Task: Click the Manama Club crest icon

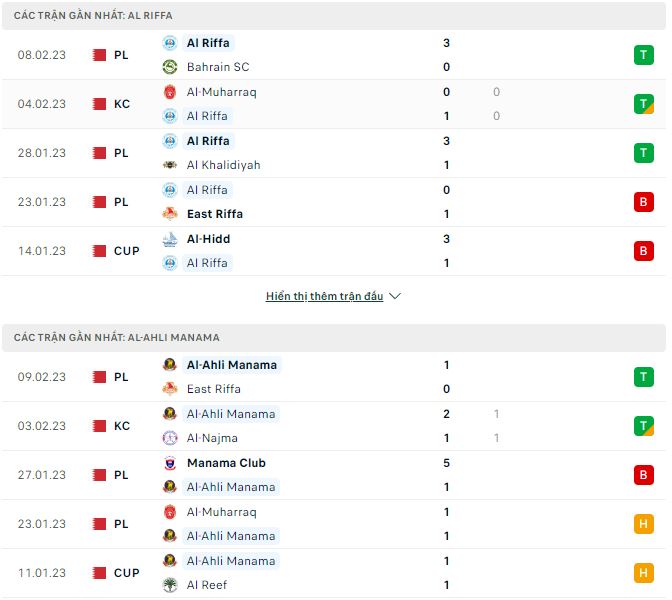Action: (169, 463)
